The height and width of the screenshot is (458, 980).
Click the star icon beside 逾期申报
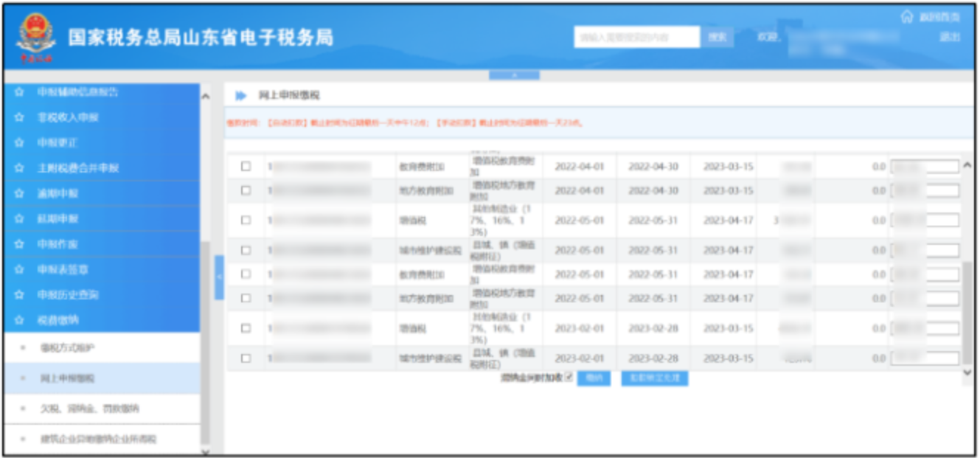20,193
